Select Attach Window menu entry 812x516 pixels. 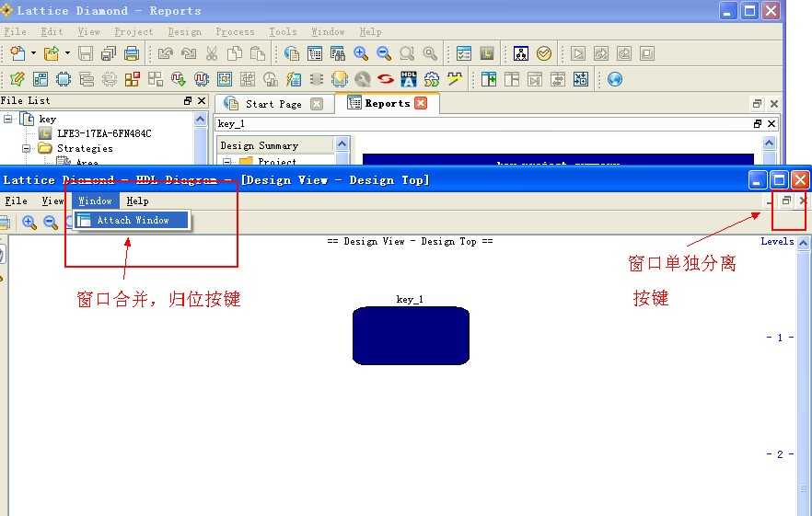[x=132, y=221]
